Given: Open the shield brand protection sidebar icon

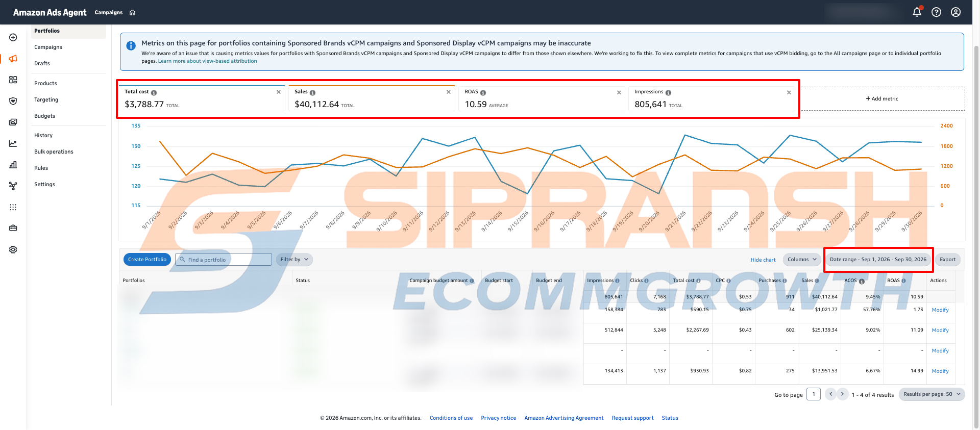Looking at the screenshot, I should pos(13,101).
